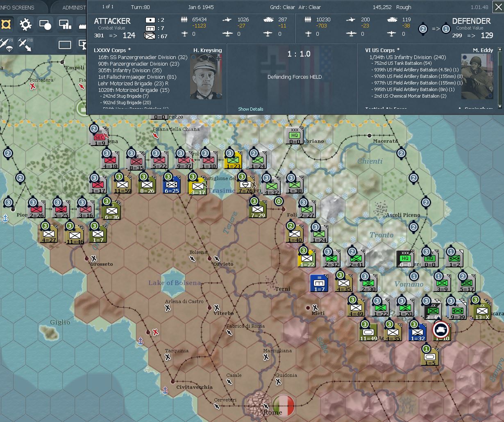The width and height of the screenshot is (504, 422).
Task: Open the INFO SCREENS tab
Action: tap(18, 7)
